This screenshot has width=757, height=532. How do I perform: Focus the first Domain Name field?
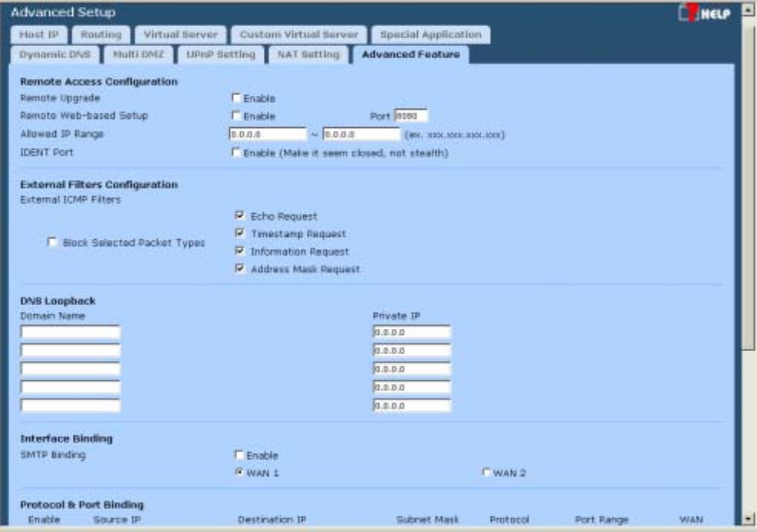click(71, 332)
